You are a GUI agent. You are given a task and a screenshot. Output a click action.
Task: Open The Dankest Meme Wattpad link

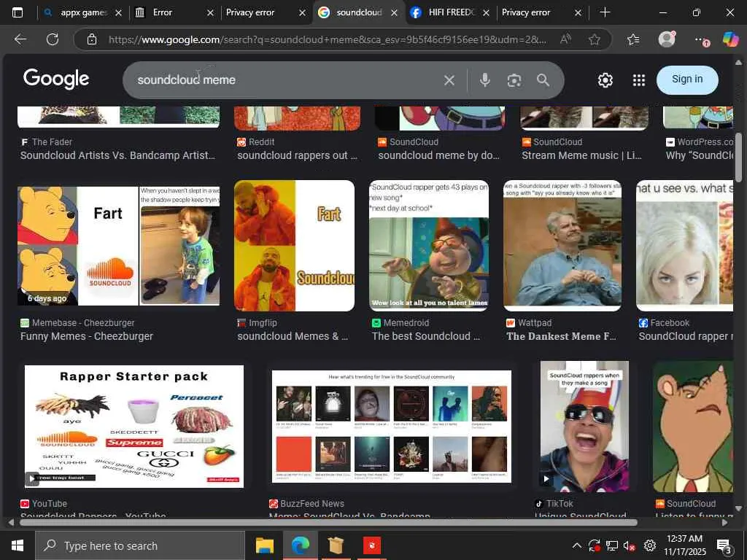coord(561,336)
